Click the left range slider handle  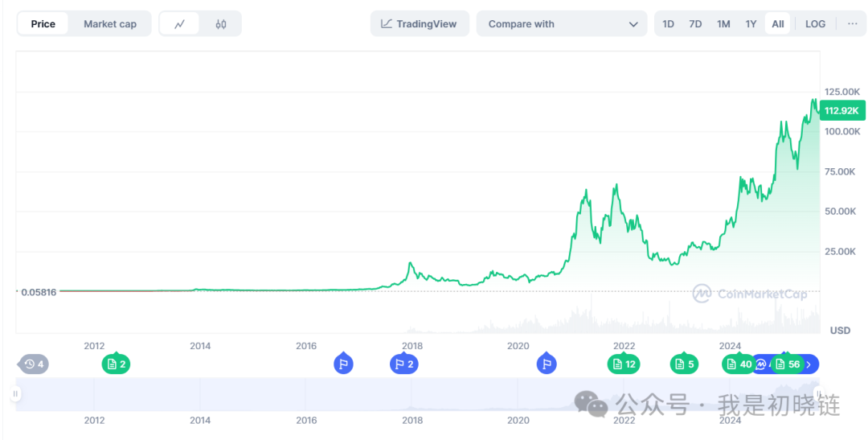(15, 394)
